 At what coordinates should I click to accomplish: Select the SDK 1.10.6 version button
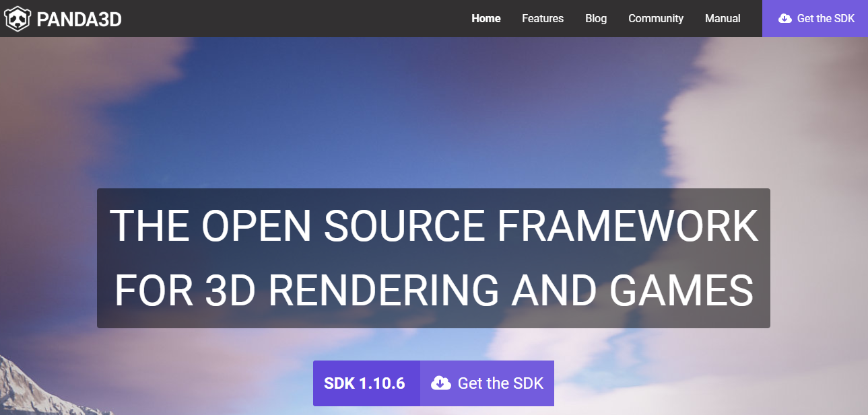(x=366, y=383)
